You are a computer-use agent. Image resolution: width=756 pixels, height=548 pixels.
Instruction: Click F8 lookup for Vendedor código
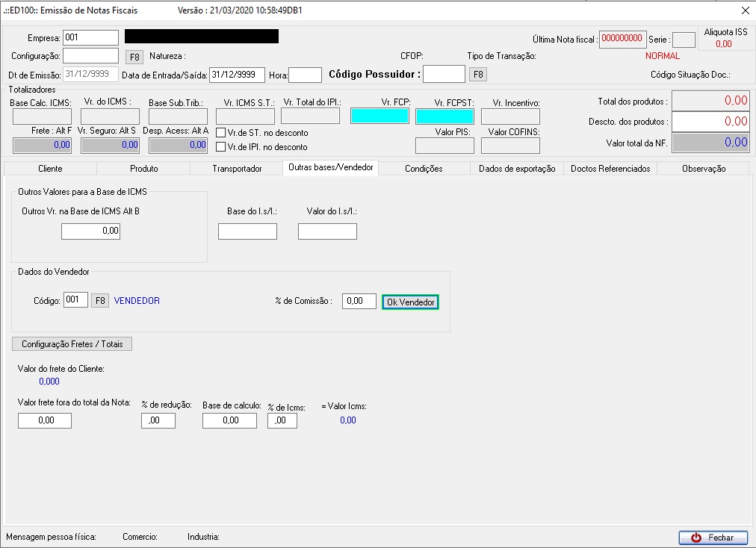point(100,301)
